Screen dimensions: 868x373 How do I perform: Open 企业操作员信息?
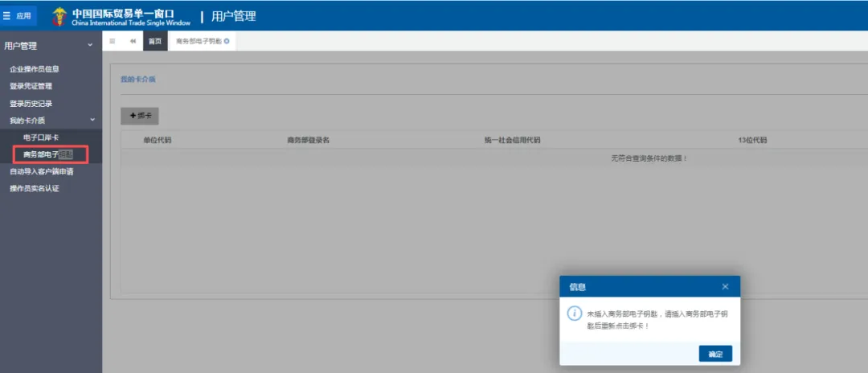[x=35, y=69]
